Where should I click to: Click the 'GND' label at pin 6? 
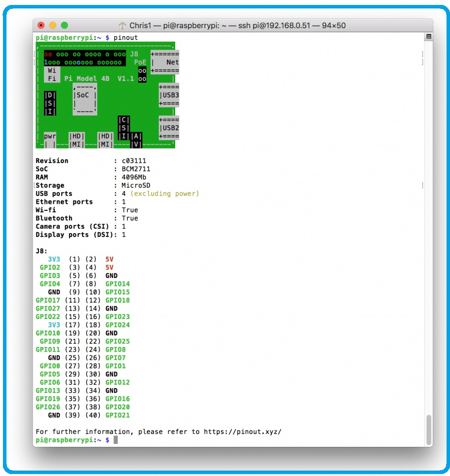(112, 276)
